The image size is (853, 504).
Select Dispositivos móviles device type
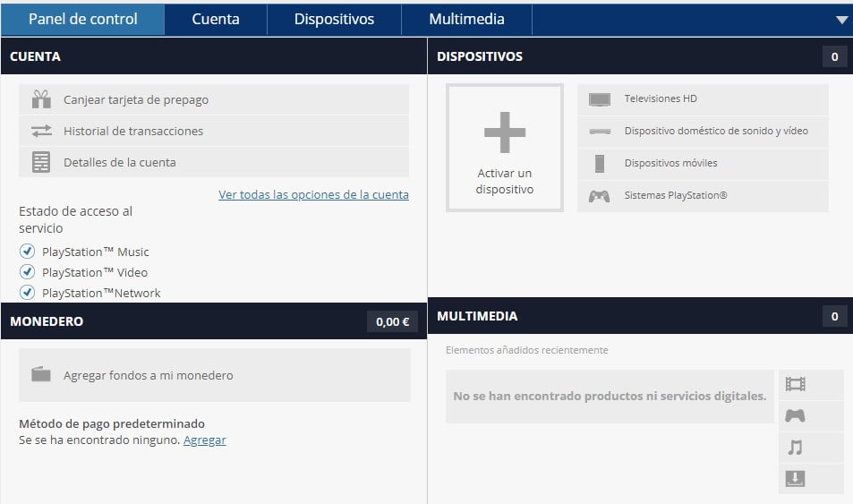(x=703, y=163)
